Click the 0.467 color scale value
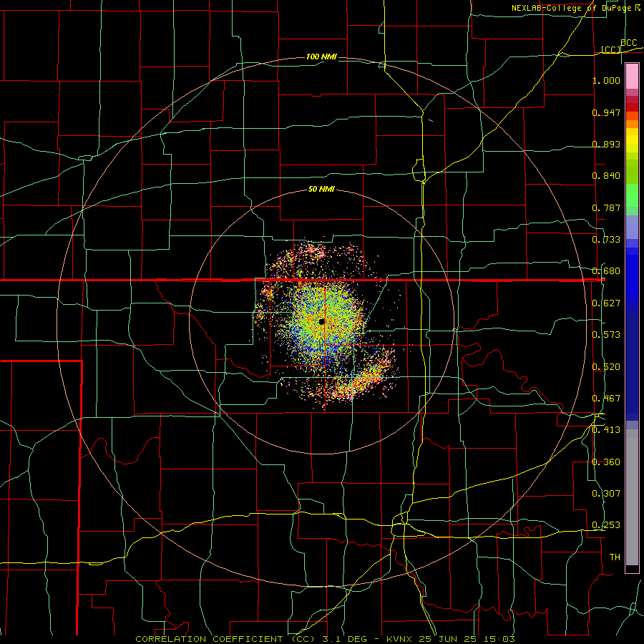This screenshot has width=644, height=644. (606, 399)
